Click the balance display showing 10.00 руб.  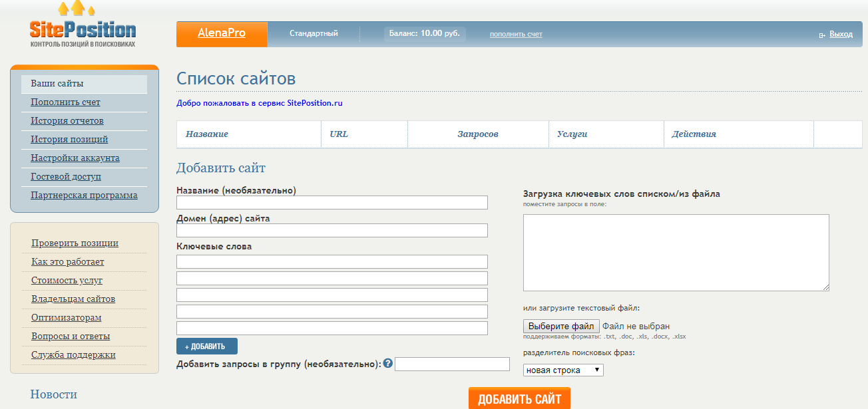click(x=425, y=31)
